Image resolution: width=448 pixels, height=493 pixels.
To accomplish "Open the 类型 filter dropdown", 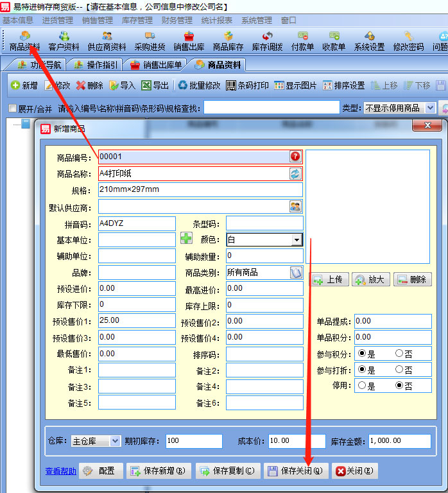I will pos(430,108).
